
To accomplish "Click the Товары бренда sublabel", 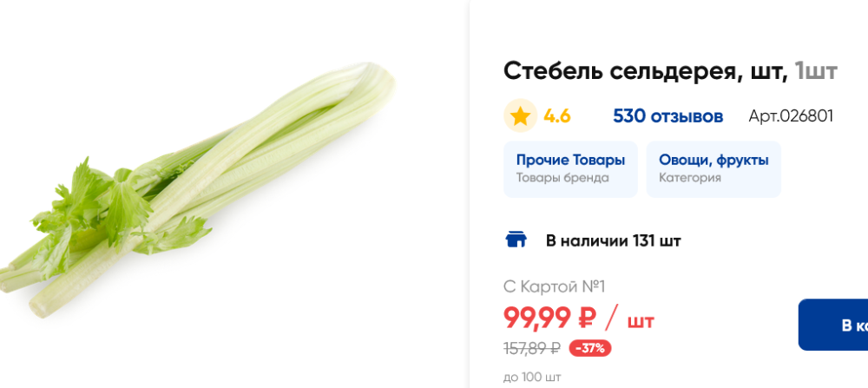I will pos(562,178).
